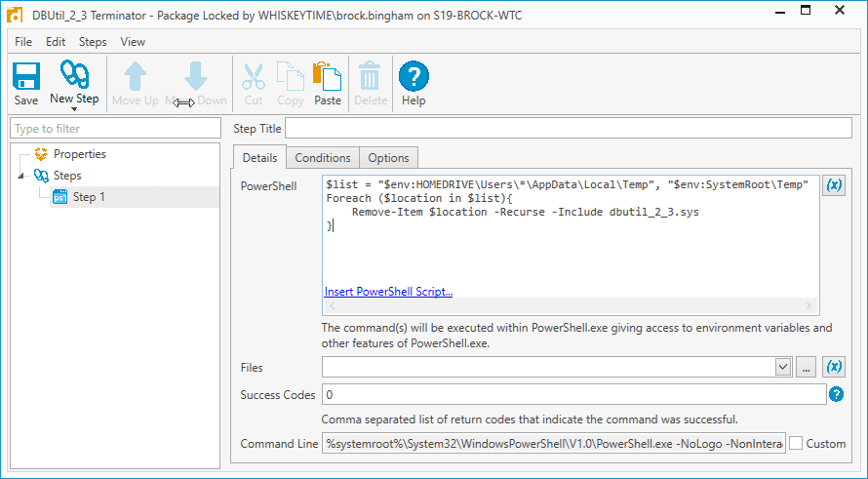Click the Properties package icon in tree
The image size is (868, 479).
40,154
